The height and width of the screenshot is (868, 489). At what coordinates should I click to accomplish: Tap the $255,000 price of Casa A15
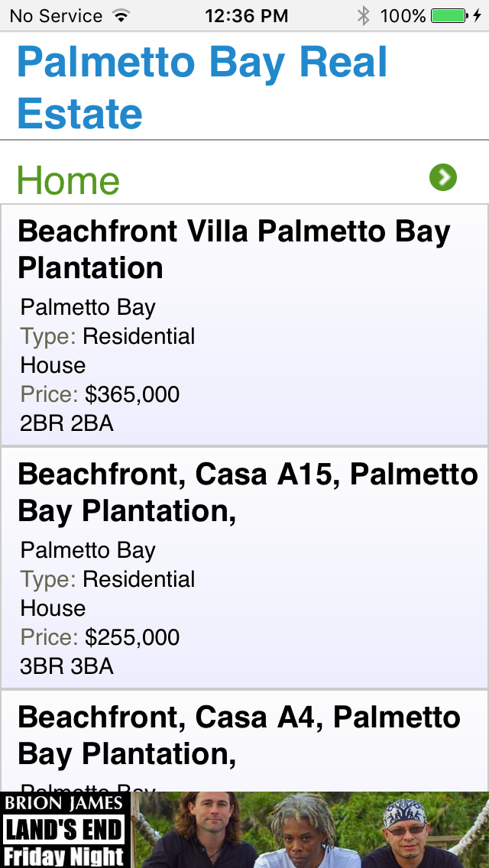(x=132, y=637)
